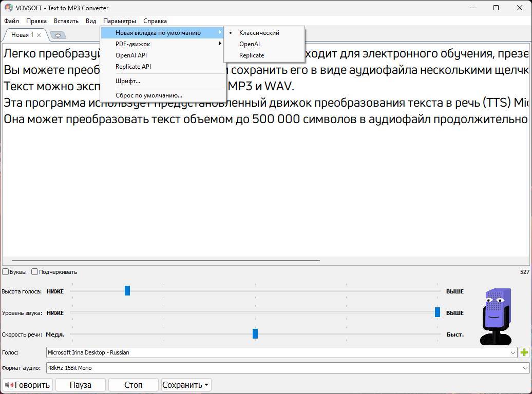Open the Справка menu
This screenshot has height=394, width=532.
click(155, 21)
